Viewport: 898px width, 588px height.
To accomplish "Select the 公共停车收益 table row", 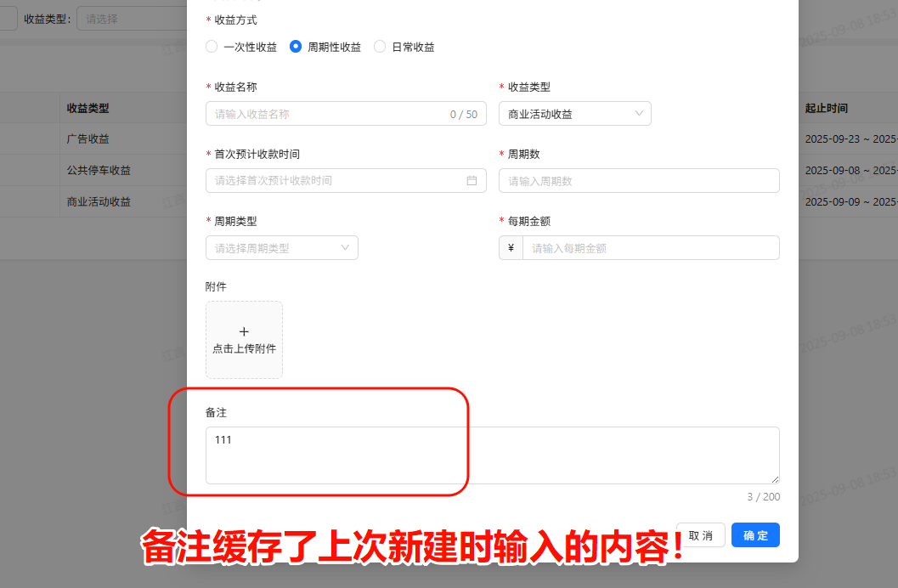I will (x=95, y=170).
